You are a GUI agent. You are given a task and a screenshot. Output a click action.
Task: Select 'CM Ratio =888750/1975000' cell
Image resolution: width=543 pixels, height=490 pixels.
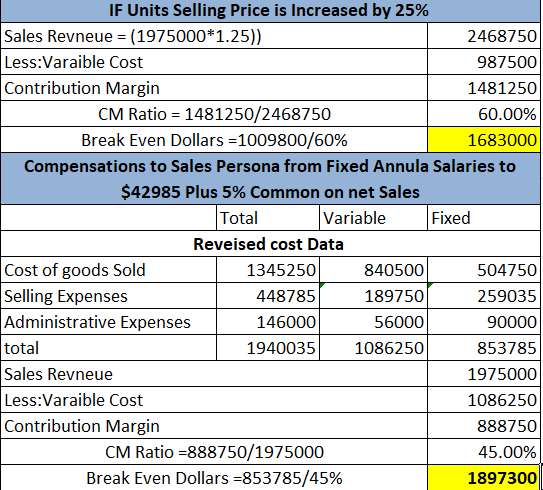click(x=214, y=452)
